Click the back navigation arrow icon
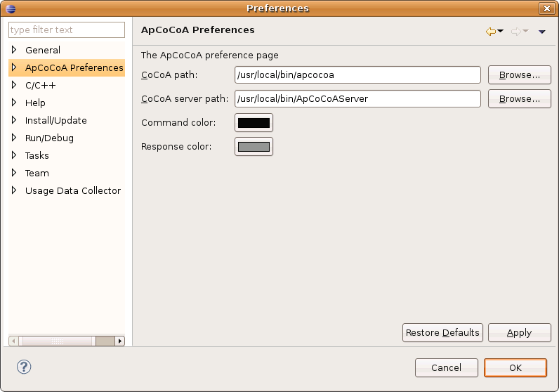 click(x=491, y=32)
